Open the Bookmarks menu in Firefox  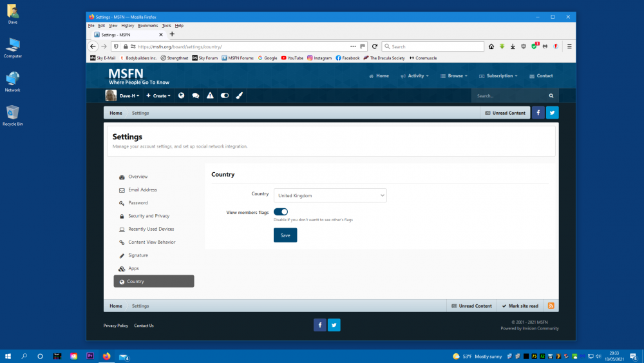click(x=147, y=25)
